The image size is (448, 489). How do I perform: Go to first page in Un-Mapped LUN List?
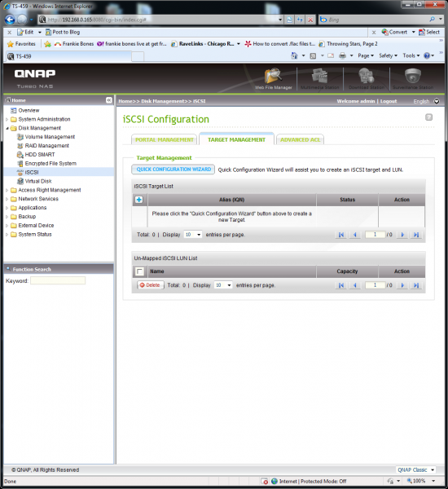point(341,285)
